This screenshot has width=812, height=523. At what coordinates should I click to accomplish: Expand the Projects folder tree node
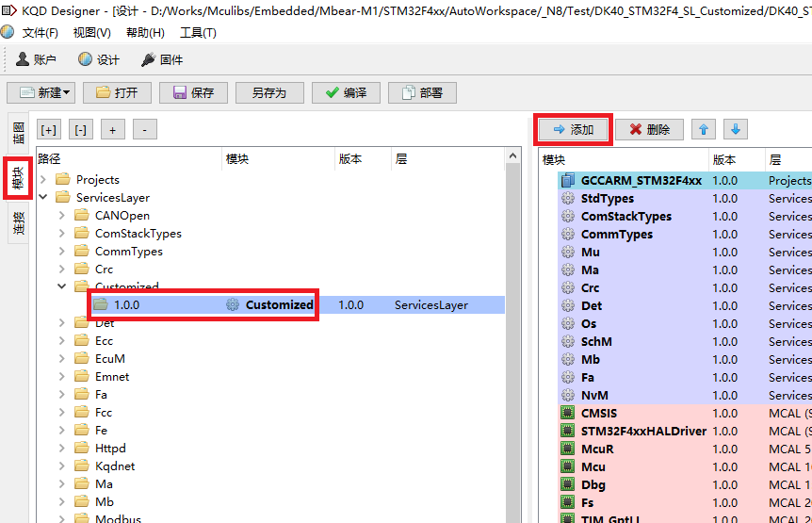[x=43, y=179]
